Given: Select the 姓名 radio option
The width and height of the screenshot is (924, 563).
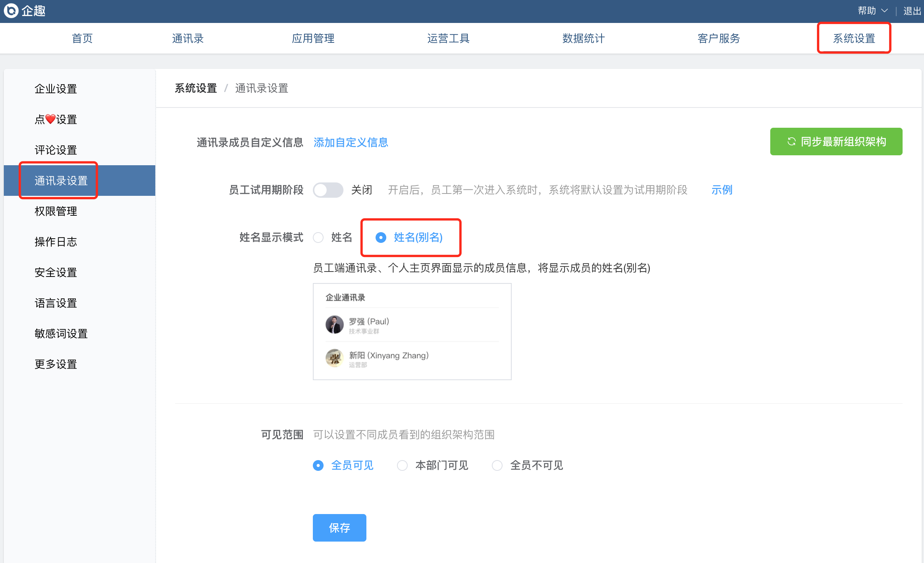Looking at the screenshot, I should coord(318,238).
